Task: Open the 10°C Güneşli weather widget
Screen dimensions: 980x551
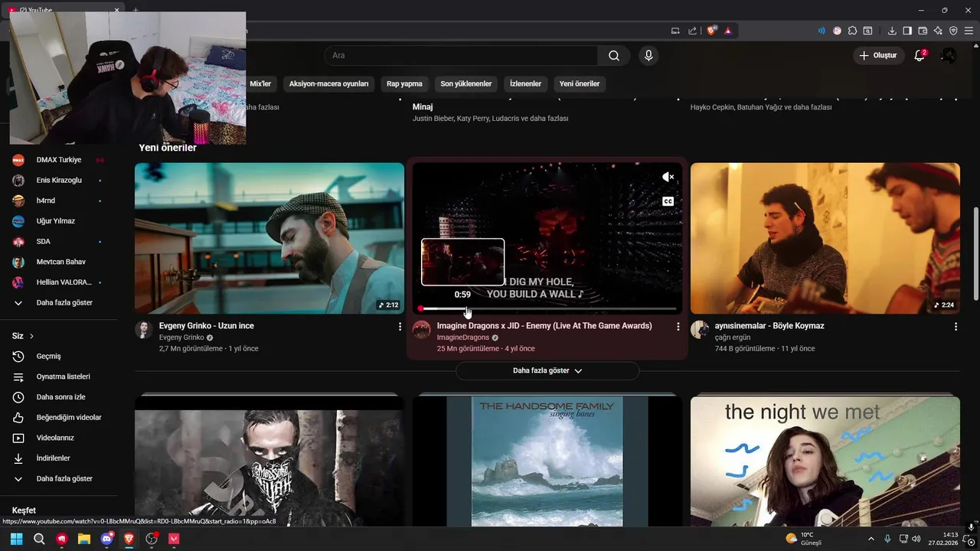Action: [x=804, y=539]
